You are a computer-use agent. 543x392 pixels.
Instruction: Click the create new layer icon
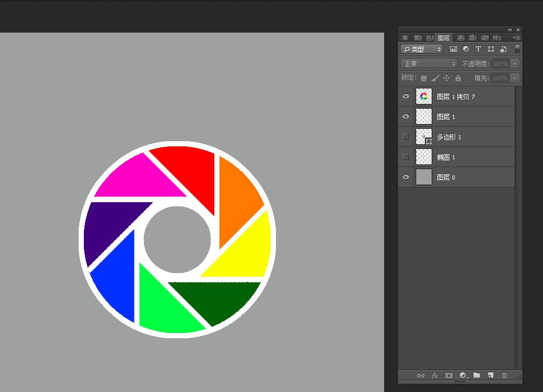tap(490, 375)
